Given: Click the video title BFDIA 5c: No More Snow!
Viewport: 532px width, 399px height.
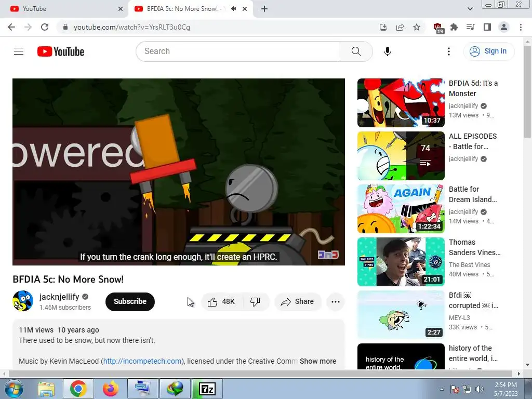Looking at the screenshot, I should coord(68,279).
